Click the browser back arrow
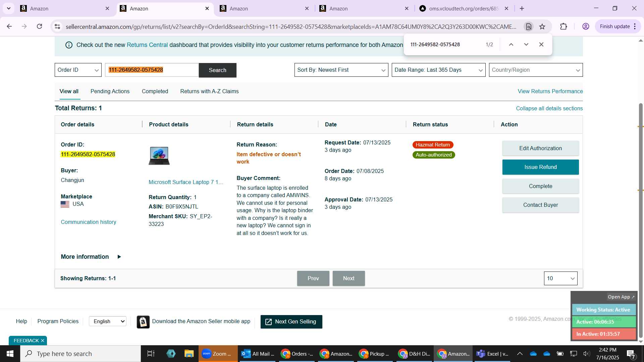The height and width of the screenshot is (362, 644). click(x=9, y=26)
